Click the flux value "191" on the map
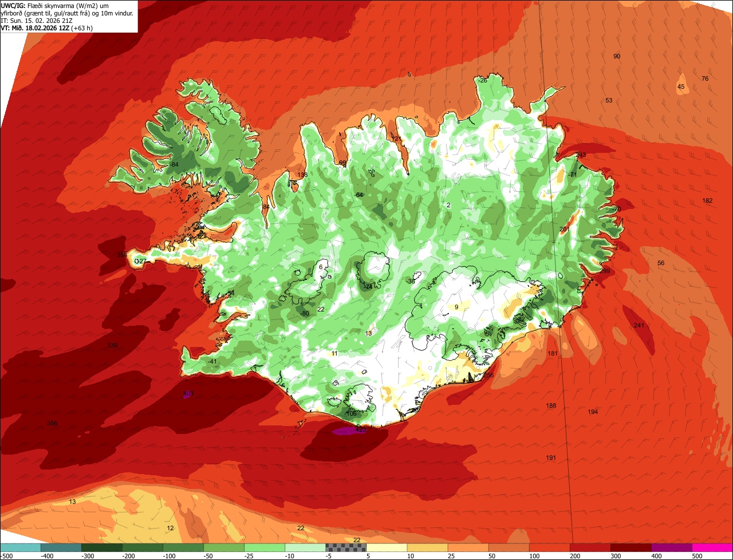 pyautogui.click(x=551, y=458)
